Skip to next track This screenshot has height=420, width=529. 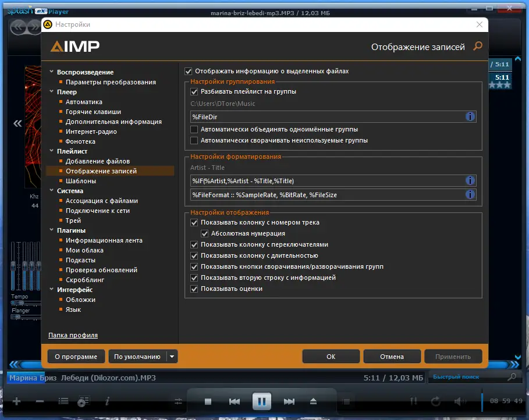pyautogui.click(x=289, y=401)
